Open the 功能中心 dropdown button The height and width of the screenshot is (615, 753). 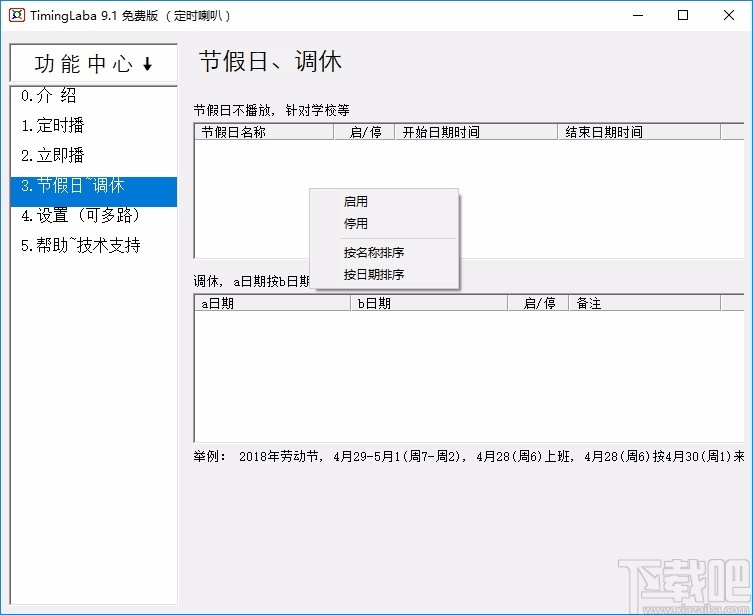[x=94, y=63]
